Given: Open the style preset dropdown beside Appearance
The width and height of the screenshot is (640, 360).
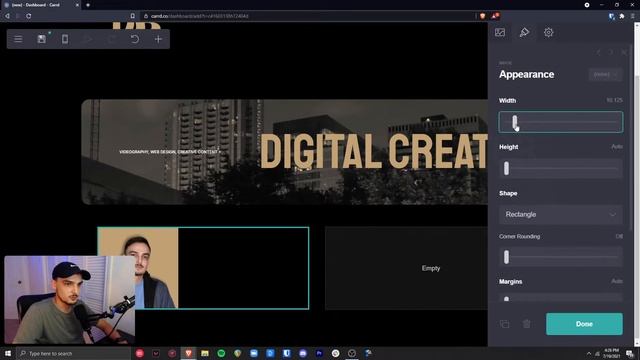Looking at the screenshot, I should pos(606,74).
